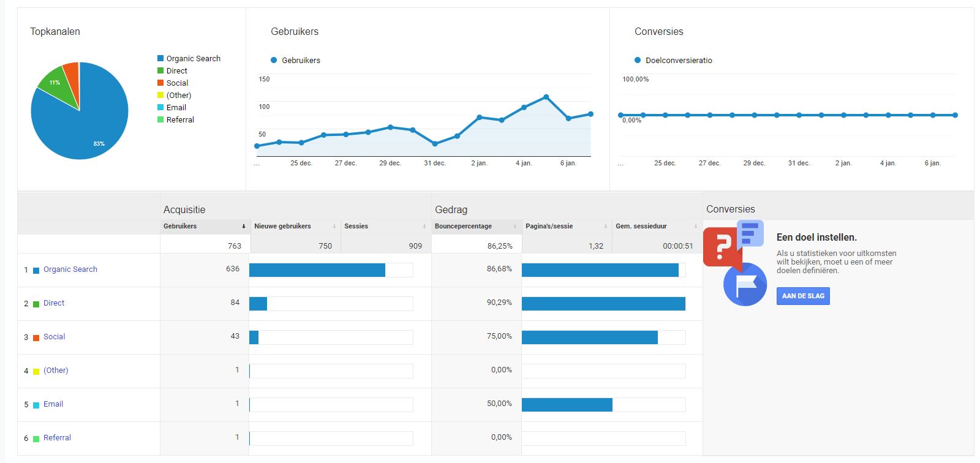Select the Gedrag section header

point(451,209)
